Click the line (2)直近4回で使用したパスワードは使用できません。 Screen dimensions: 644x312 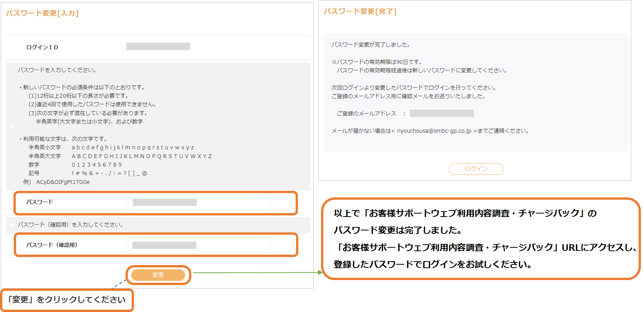point(92,104)
